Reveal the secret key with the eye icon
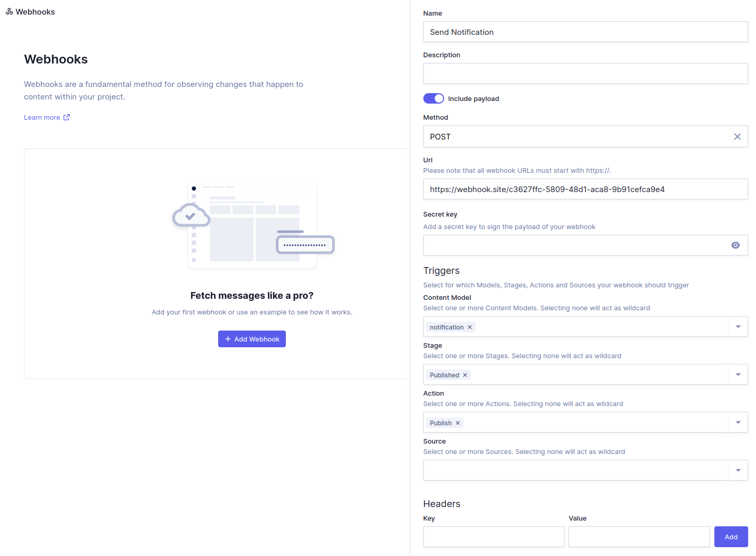 coord(735,245)
